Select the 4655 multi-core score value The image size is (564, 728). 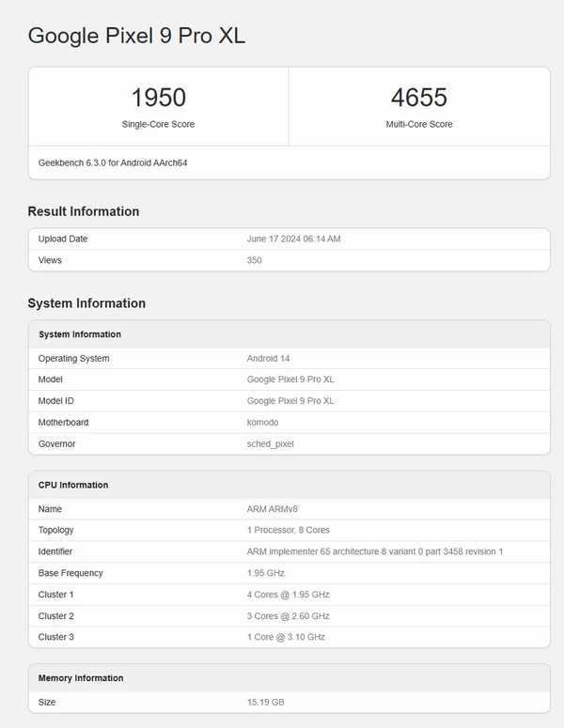(x=419, y=98)
